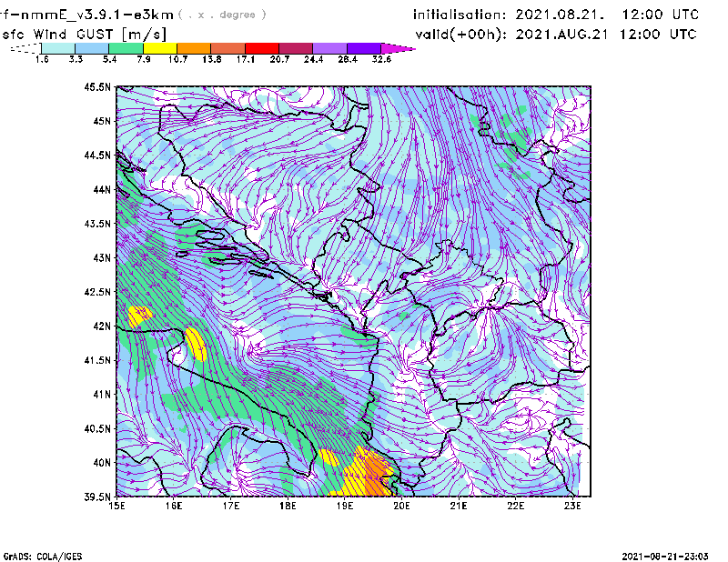This screenshot has height=562, width=728.
Task: Select the yellow legend color swatch
Action: [160, 48]
